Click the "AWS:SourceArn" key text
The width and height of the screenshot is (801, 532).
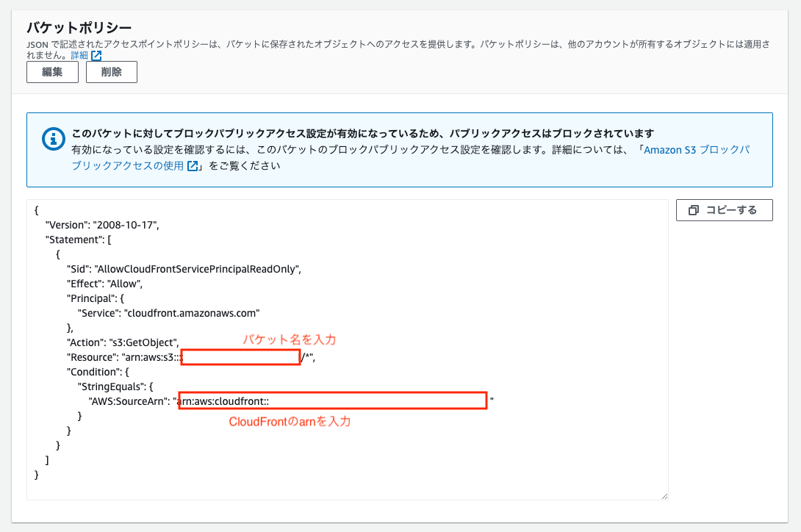point(129,401)
